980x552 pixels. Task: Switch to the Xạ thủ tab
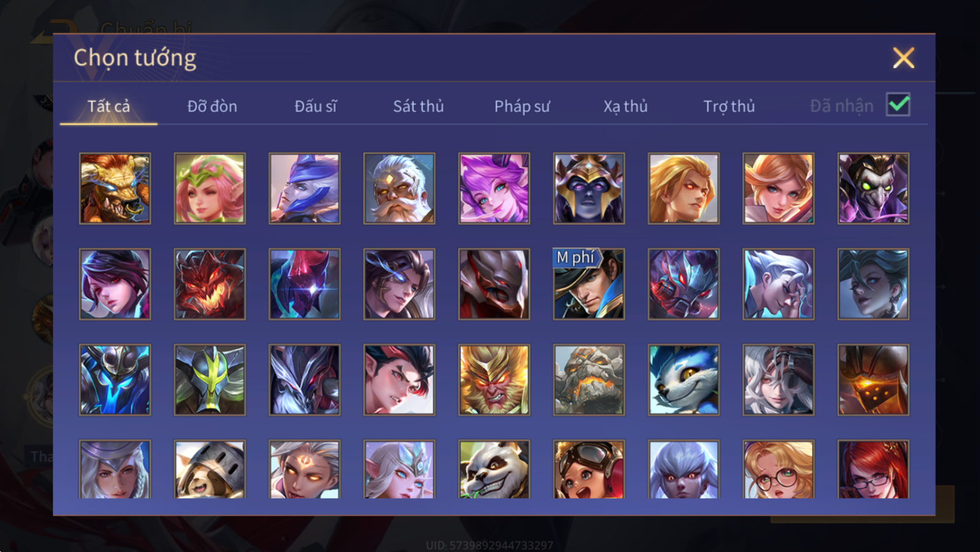(625, 106)
